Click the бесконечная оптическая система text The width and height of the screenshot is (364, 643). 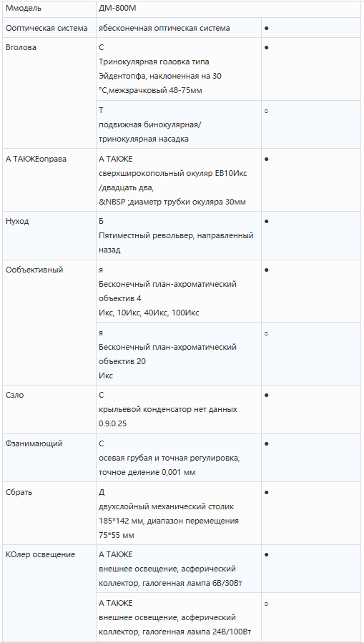[x=164, y=29]
